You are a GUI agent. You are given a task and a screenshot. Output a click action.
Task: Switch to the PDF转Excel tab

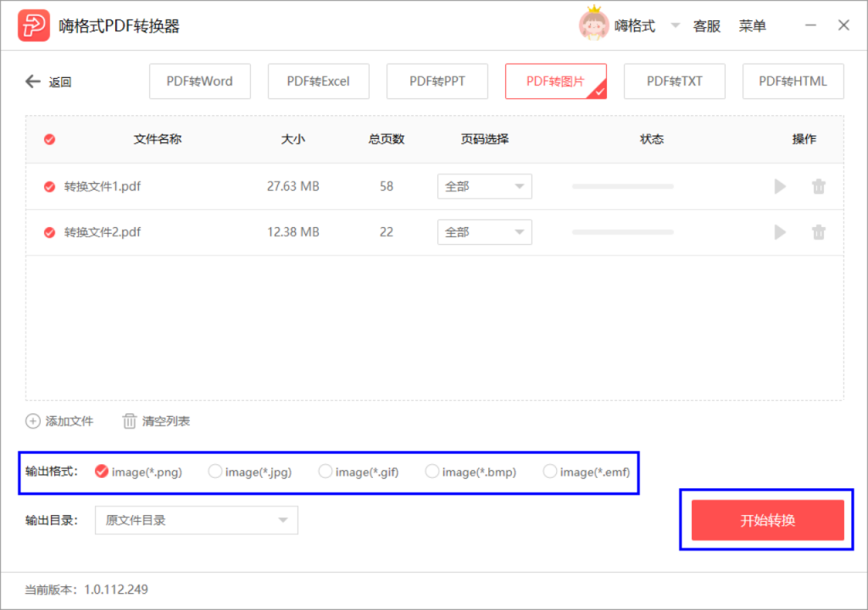click(319, 81)
